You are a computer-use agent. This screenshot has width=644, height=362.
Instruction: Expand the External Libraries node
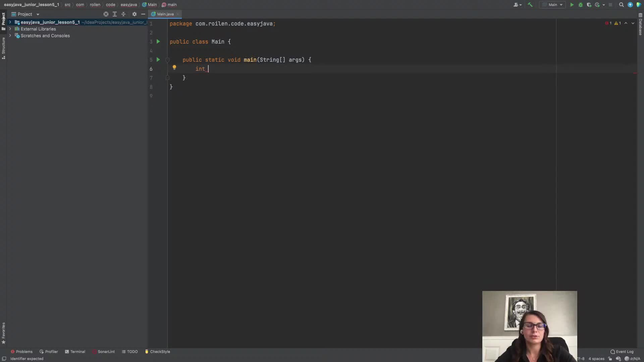tap(10, 29)
